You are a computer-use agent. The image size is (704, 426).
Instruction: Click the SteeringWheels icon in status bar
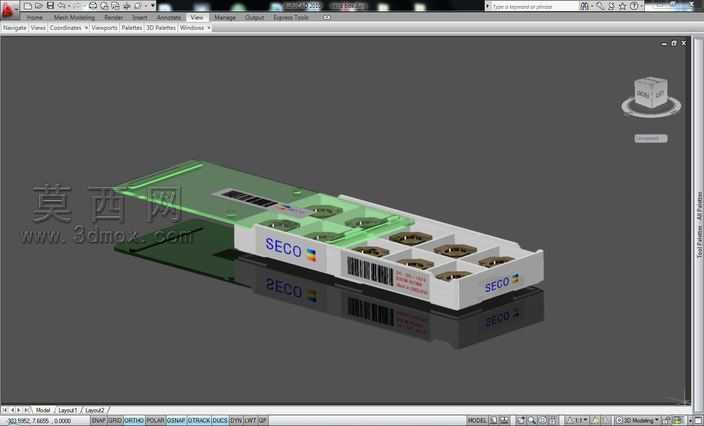[542, 421]
